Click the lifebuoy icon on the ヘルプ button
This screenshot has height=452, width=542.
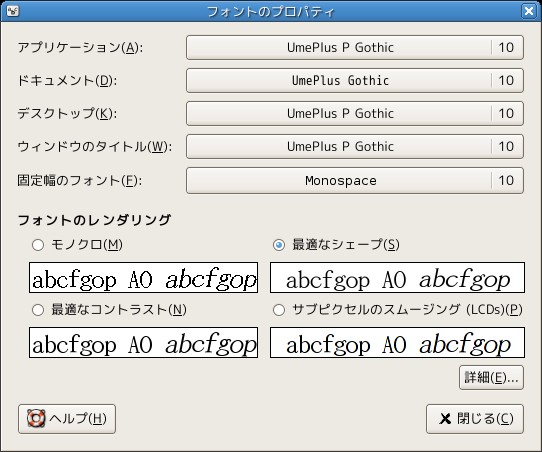(36, 418)
